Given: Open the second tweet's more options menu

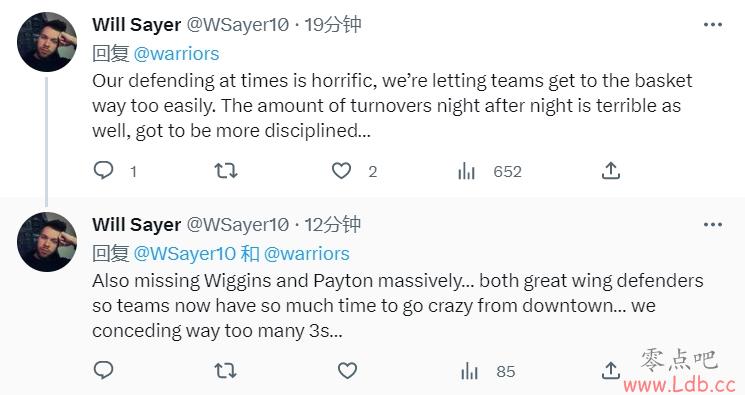Looking at the screenshot, I should [x=713, y=225].
